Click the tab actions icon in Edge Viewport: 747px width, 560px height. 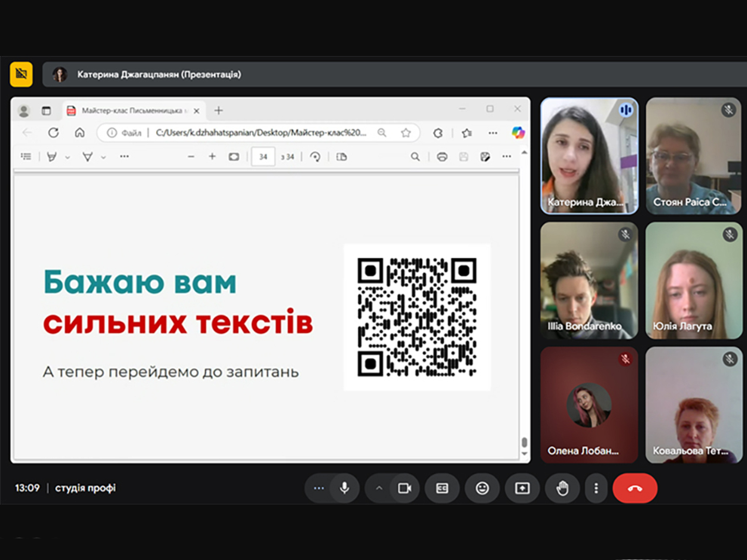[47, 110]
